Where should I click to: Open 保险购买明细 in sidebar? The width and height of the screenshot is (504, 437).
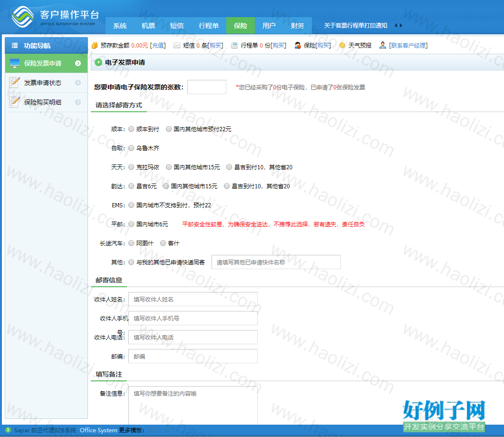[46, 102]
